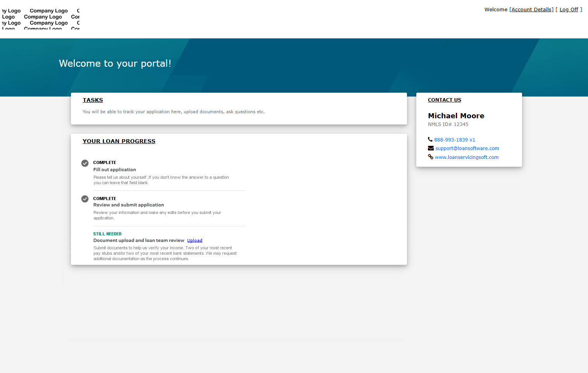Click the phone icon in Contact Us
The width and height of the screenshot is (588, 373).
pyautogui.click(x=430, y=139)
